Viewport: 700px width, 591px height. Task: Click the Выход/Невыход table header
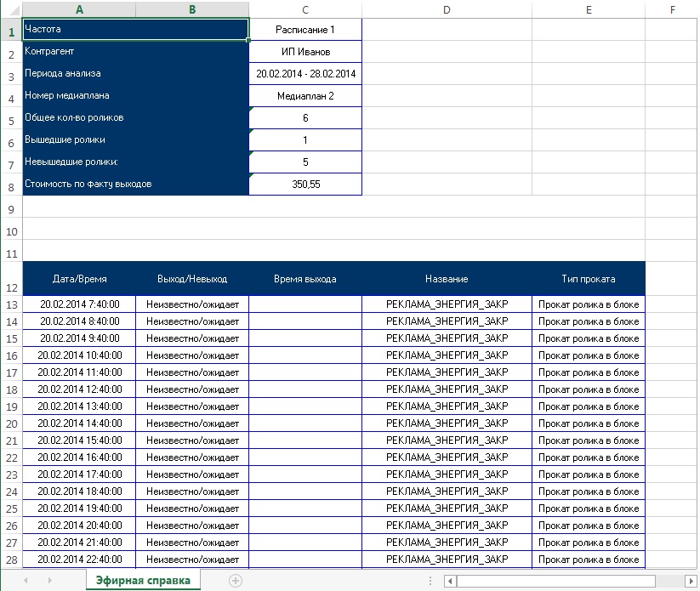pyautogui.click(x=192, y=279)
